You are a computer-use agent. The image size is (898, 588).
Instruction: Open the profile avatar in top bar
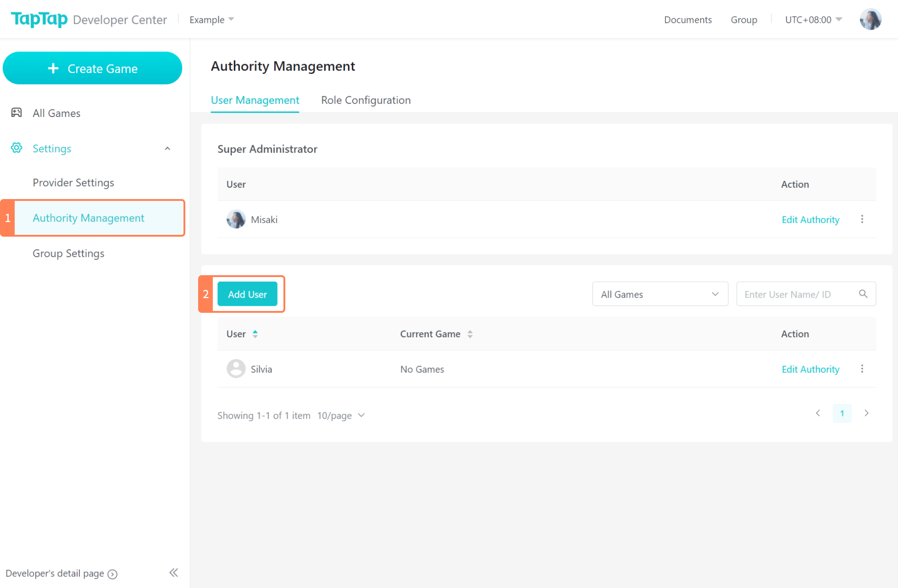tap(870, 19)
